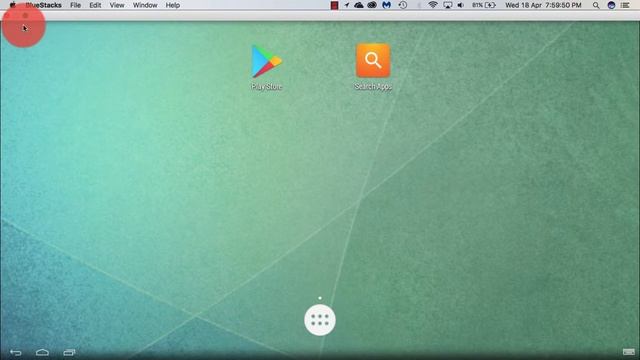Open the BlueStacks application menu
The width and height of the screenshot is (640, 360).
(x=43, y=5)
